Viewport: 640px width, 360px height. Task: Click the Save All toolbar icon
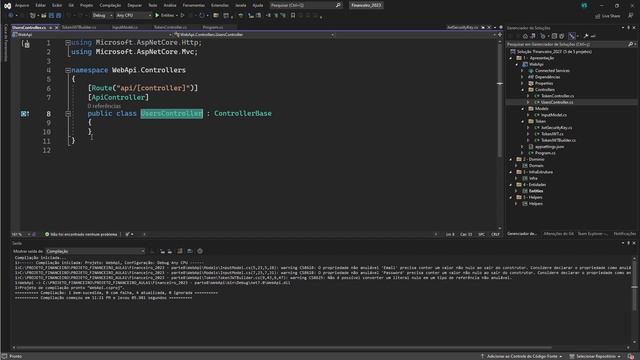(x=59, y=16)
